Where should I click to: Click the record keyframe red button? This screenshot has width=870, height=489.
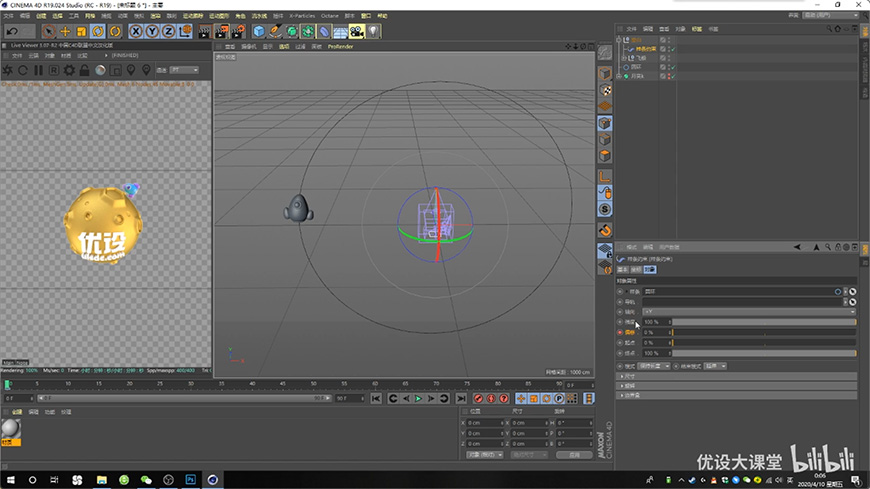pos(478,399)
